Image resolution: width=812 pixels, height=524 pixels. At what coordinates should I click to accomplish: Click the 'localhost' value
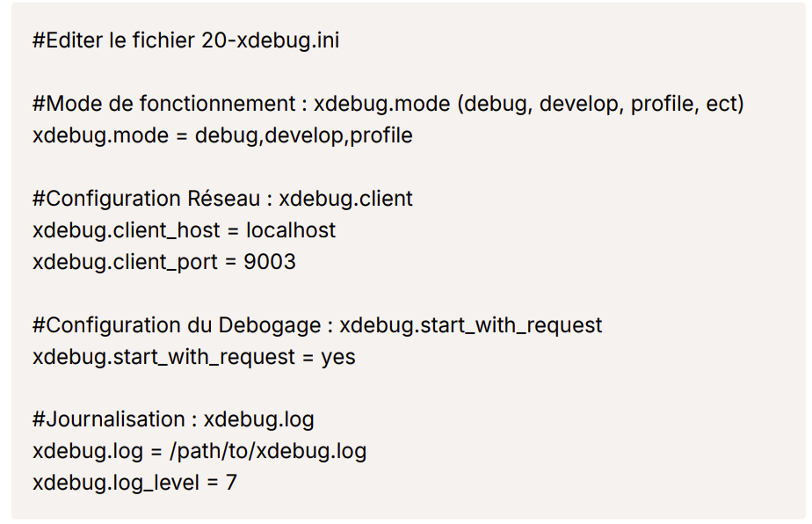[x=291, y=230]
